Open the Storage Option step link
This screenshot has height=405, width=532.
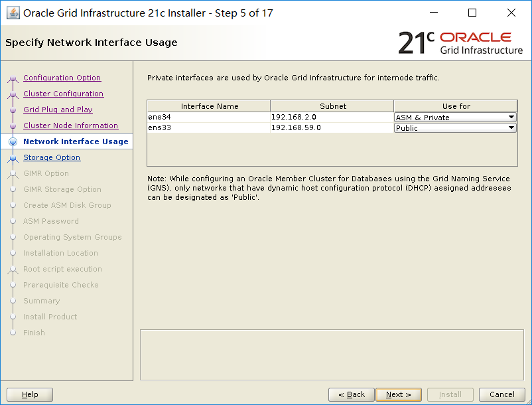(52, 157)
